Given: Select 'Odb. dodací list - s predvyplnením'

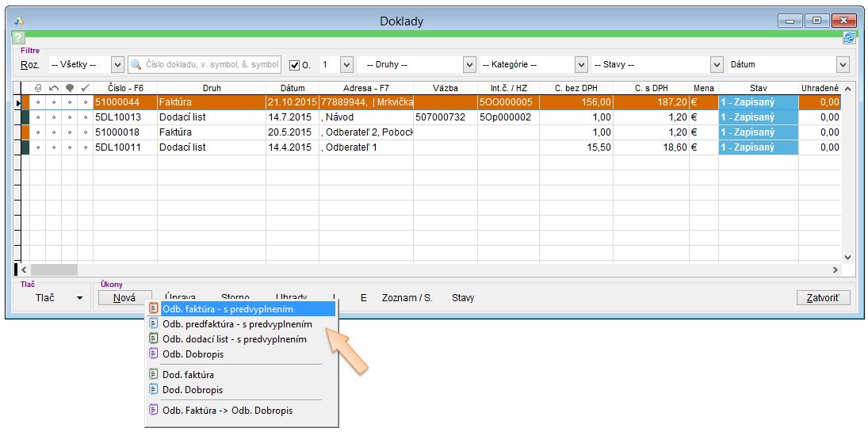Looking at the screenshot, I should tap(234, 339).
